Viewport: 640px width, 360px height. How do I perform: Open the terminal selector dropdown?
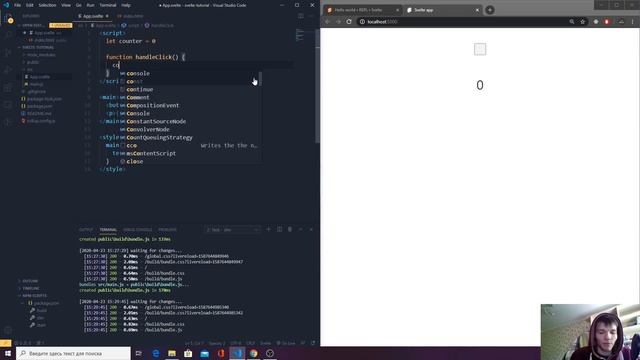233,230
